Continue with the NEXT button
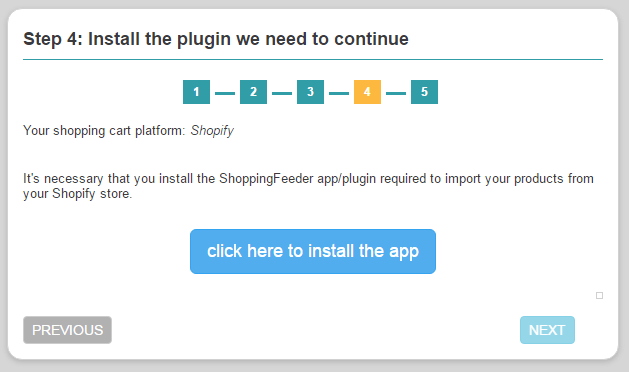Image resolution: width=629 pixels, height=372 pixels. pyautogui.click(x=547, y=330)
